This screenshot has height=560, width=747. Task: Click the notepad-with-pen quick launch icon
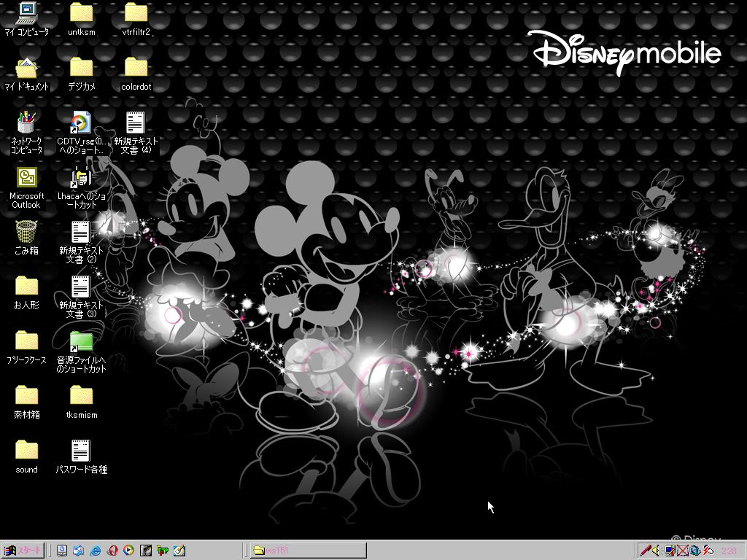tap(179, 551)
